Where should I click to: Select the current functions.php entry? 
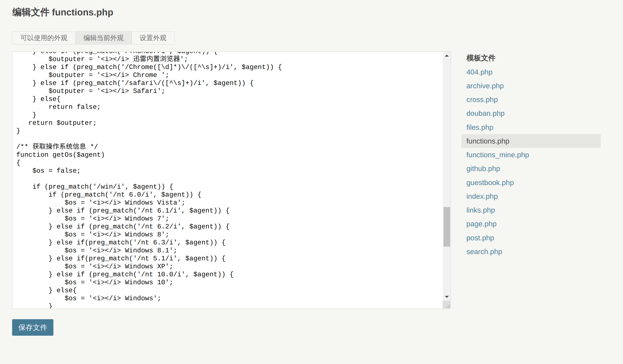coord(531,141)
